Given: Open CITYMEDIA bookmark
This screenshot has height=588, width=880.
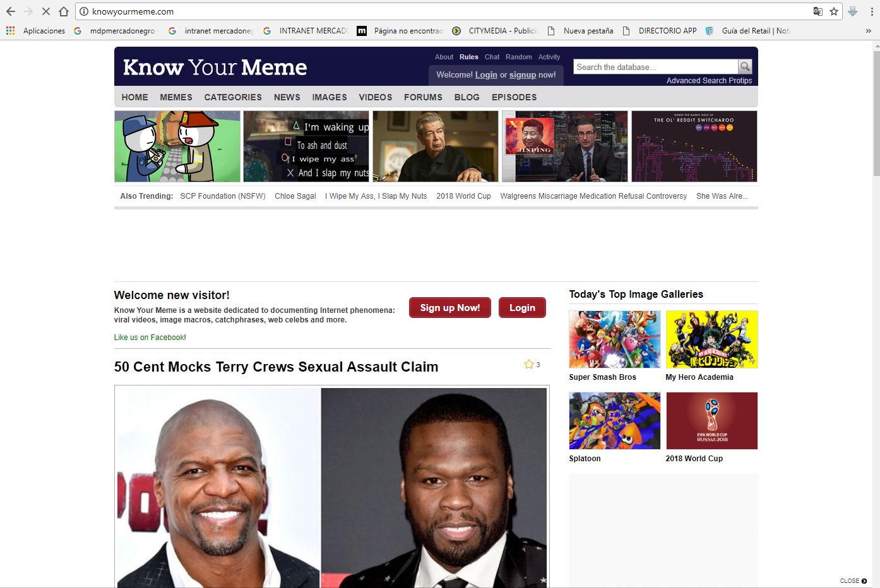Looking at the screenshot, I should pyautogui.click(x=495, y=30).
